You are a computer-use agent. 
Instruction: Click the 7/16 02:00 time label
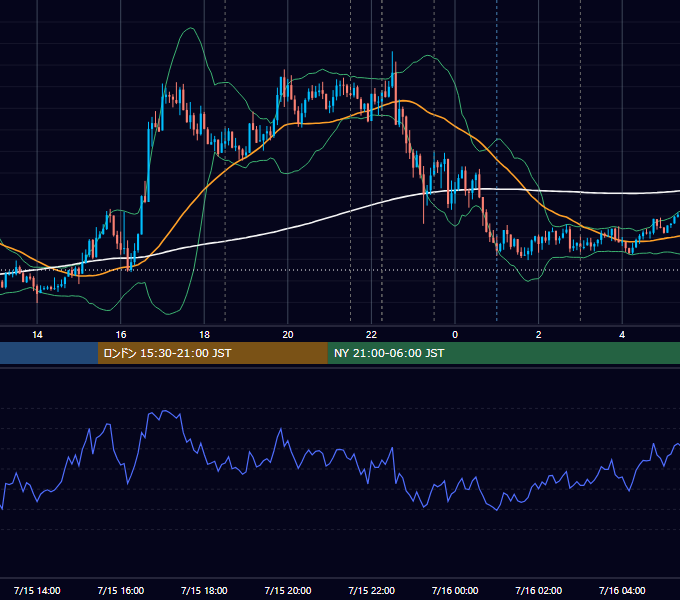539,590
